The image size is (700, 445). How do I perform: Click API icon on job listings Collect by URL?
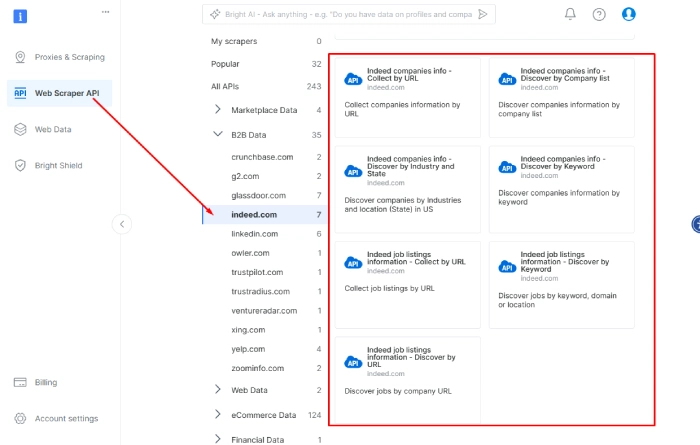pos(353,263)
